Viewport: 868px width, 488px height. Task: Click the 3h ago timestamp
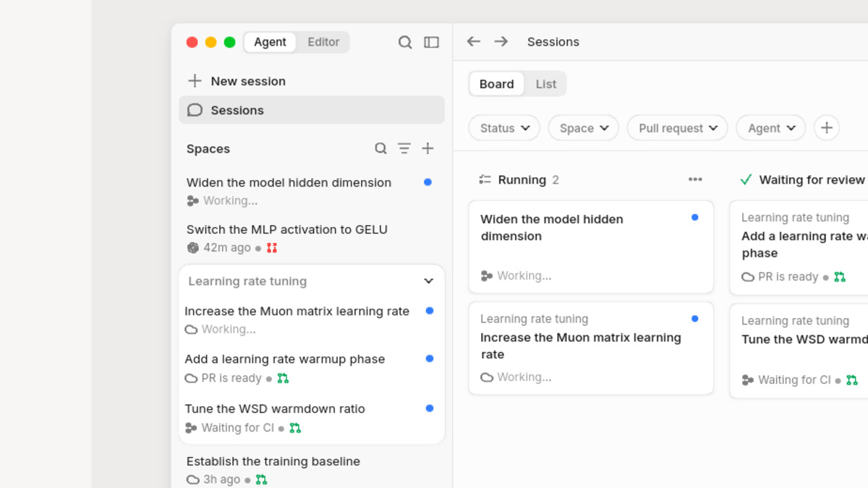point(221,479)
